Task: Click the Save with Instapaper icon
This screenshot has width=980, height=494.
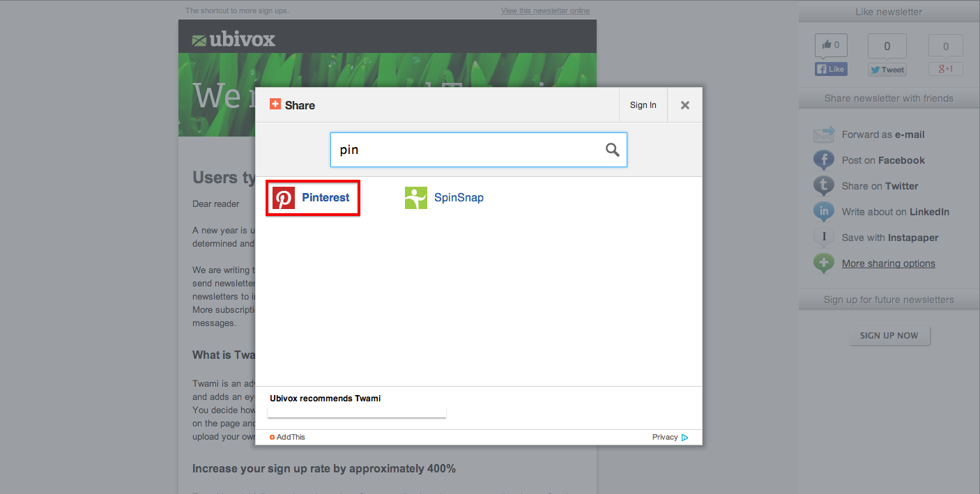Action: point(824,238)
